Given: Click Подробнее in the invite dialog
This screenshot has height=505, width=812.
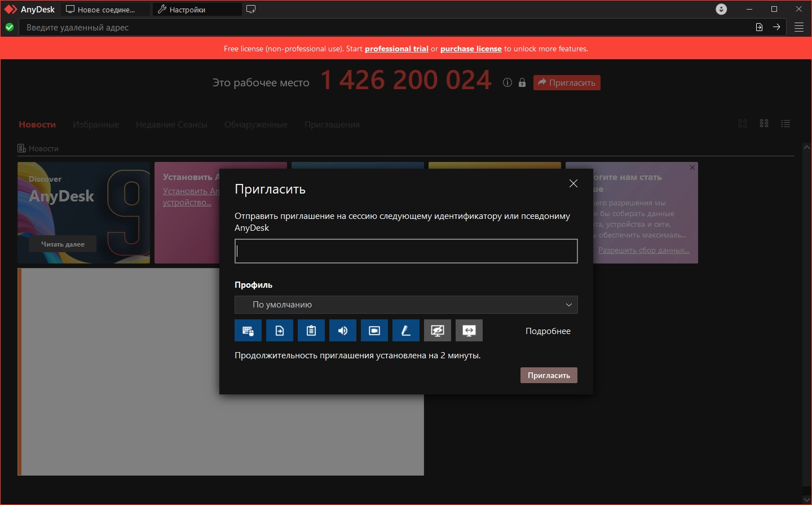Looking at the screenshot, I should 548,331.
